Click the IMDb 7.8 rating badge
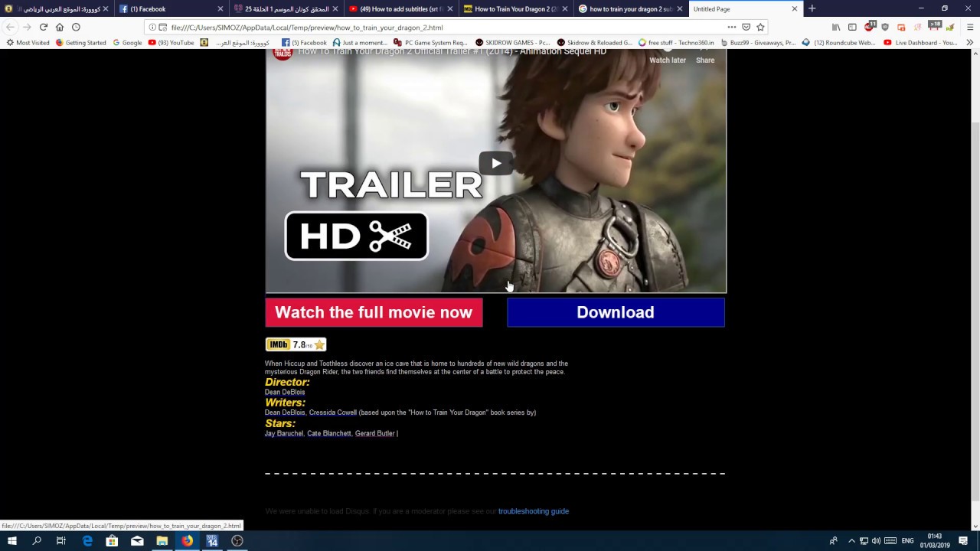The width and height of the screenshot is (980, 551). 296,344
